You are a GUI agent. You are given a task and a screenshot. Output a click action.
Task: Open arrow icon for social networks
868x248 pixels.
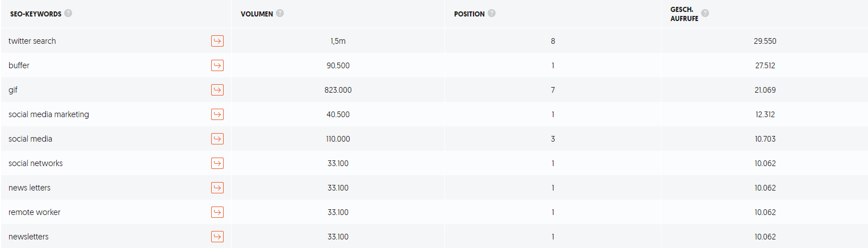[217, 163]
